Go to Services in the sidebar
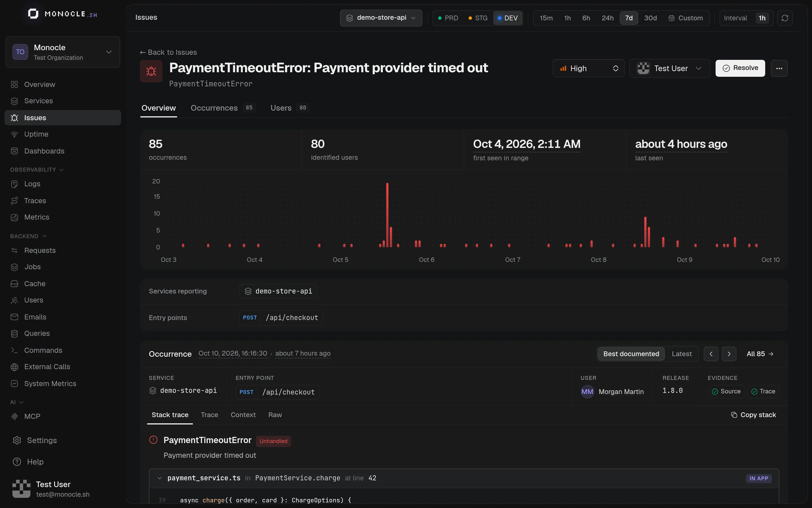This screenshot has height=508, width=812. (x=63, y=101)
